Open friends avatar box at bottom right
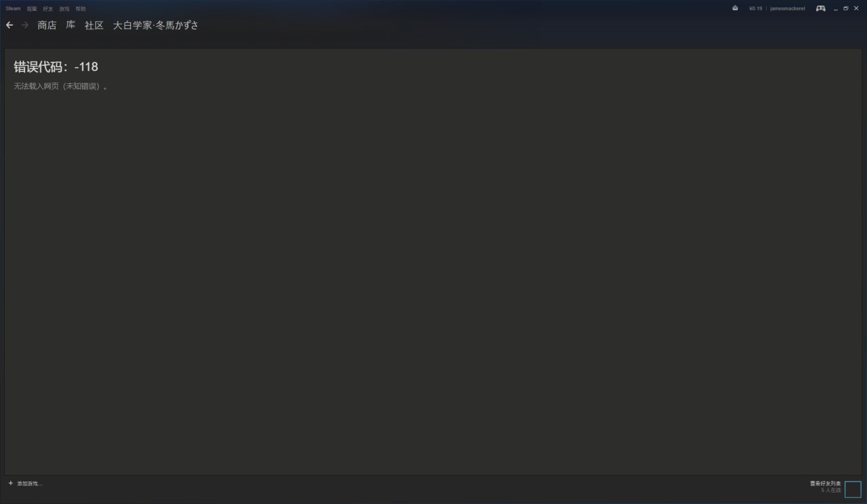Image resolution: width=867 pixels, height=504 pixels. [x=853, y=489]
